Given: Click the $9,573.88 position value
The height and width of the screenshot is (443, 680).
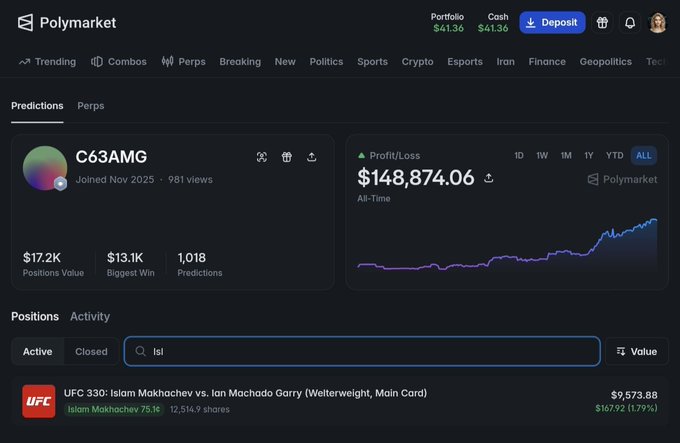Looking at the screenshot, I should (x=634, y=395).
